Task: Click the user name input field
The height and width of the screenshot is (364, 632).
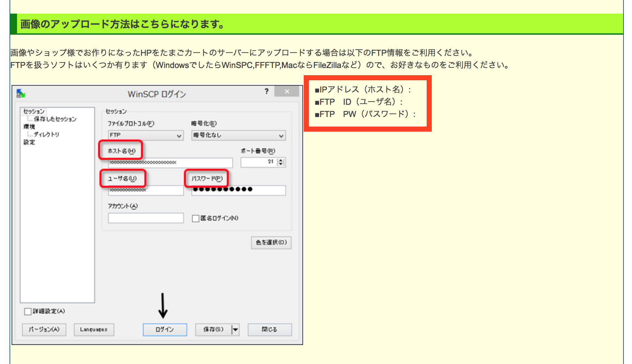Action: [x=146, y=190]
